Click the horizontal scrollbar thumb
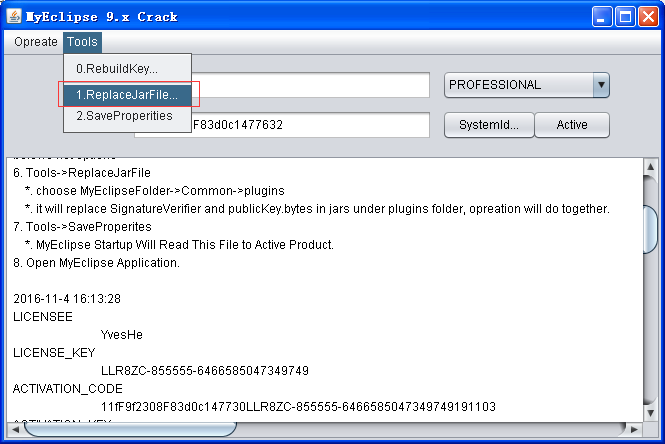665x444 pixels. [130, 429]
